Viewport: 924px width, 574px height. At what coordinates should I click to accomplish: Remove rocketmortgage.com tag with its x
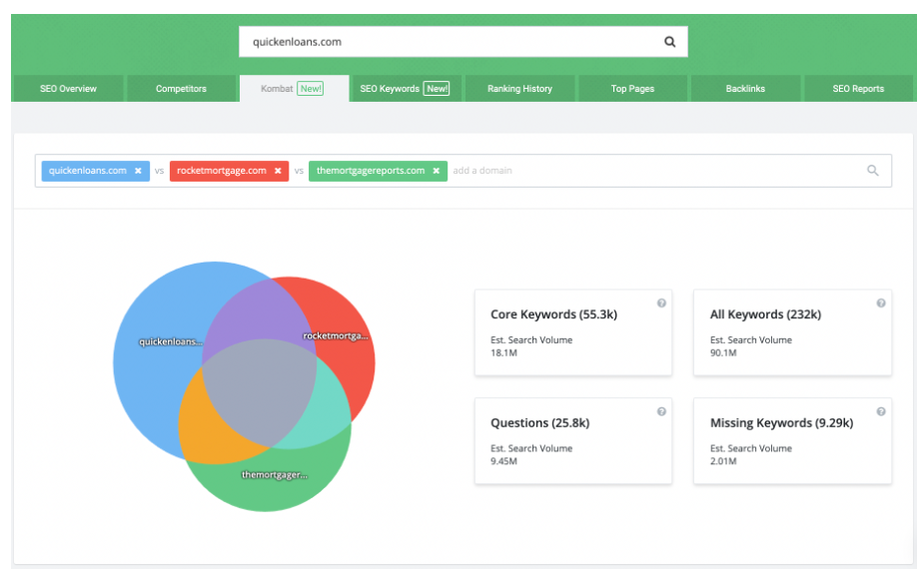278,171
